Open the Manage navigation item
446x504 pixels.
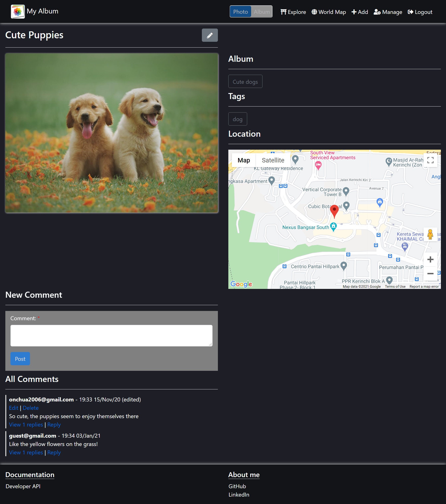[388, 12]
